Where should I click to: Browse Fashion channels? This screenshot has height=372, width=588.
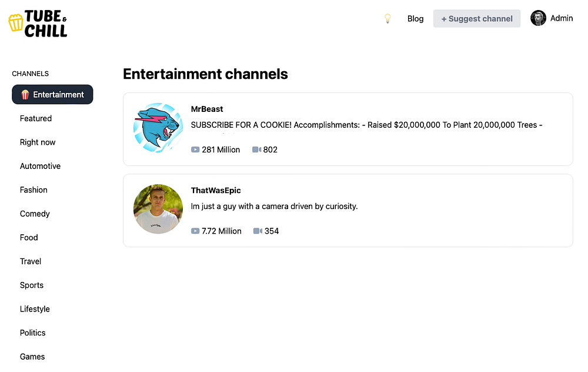point(34,190)
